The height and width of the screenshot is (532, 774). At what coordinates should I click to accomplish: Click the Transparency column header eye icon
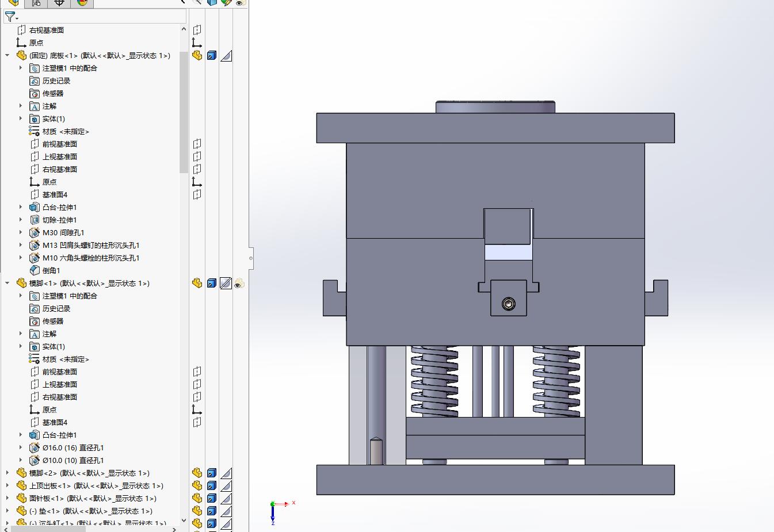(x=240, y=2)
